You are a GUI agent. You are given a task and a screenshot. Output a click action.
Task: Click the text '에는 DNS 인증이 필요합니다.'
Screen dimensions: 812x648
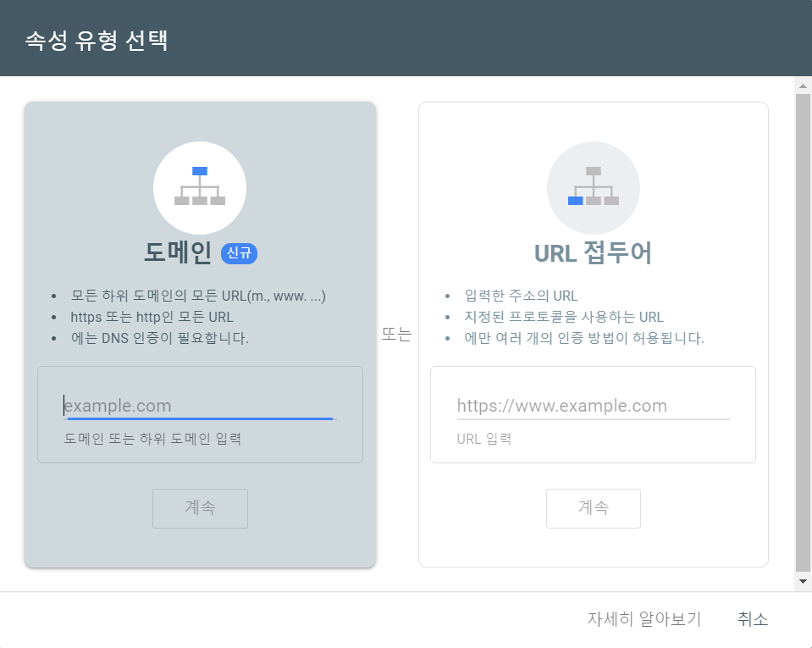tap(159, 338)
